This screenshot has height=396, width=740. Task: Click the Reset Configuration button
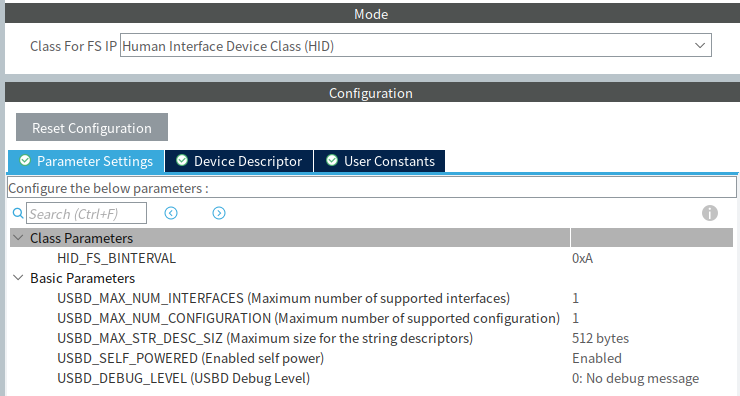point(92,127)
